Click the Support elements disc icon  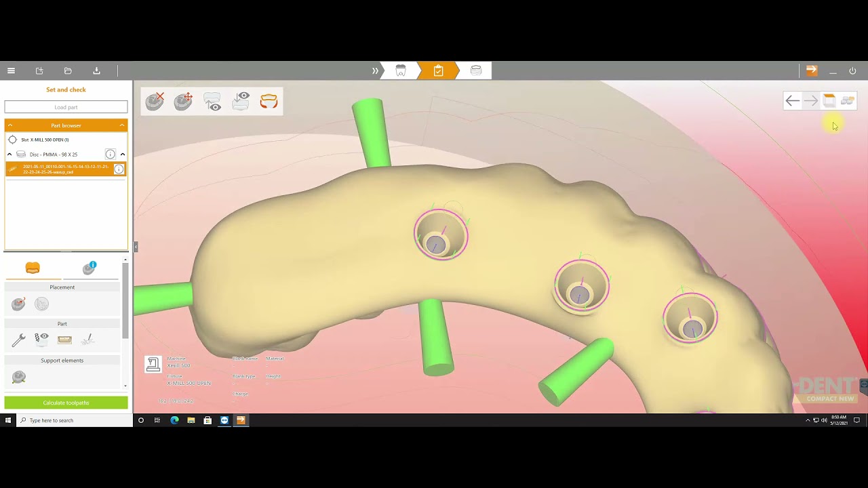coord(18,377)
